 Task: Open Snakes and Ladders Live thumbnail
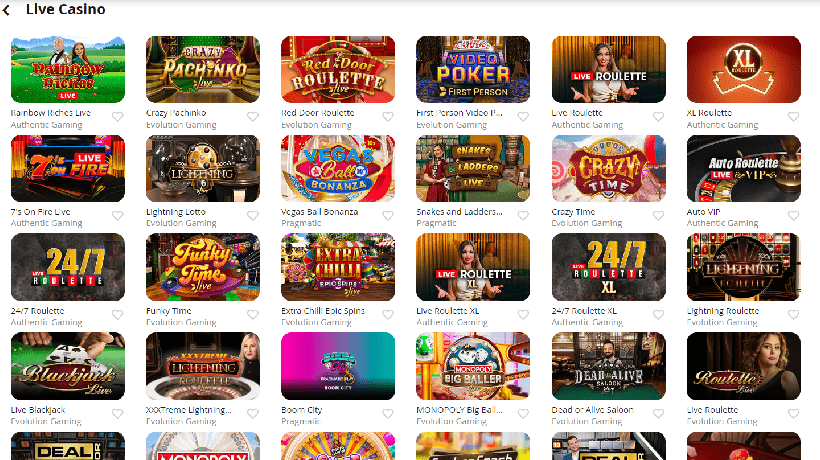pos(473,168)
